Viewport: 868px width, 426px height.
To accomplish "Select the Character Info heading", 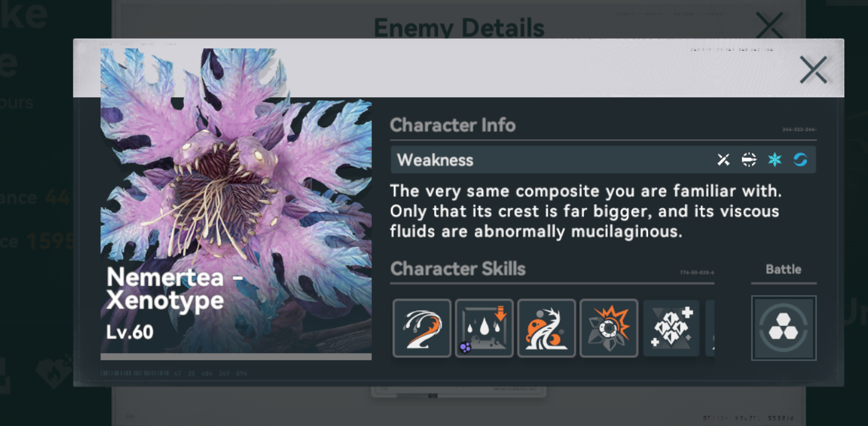I will tap(453, 125).
